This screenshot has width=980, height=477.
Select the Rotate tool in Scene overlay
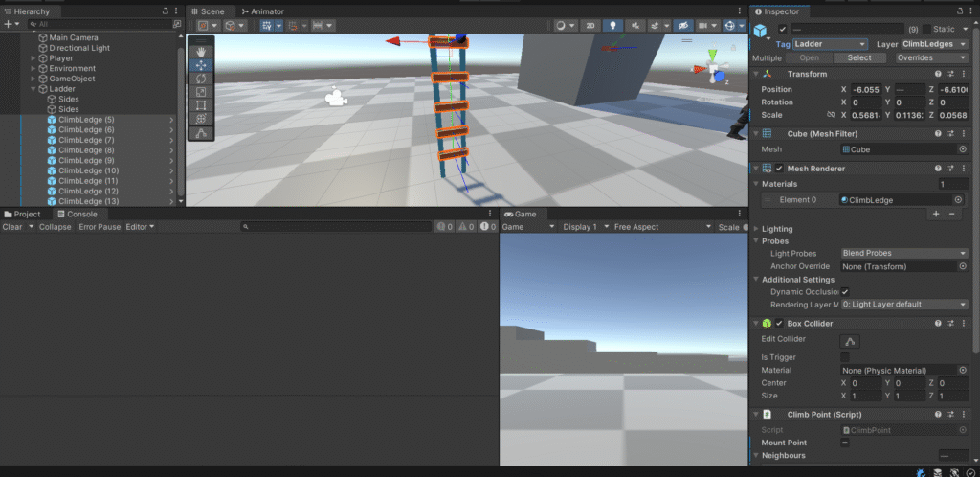[x=201, y=79]
